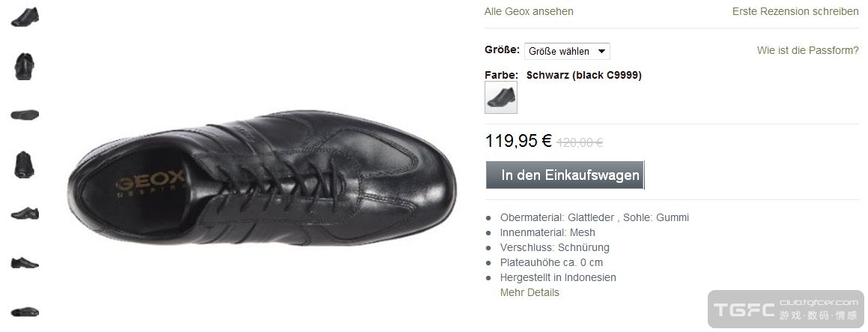868x332 pixels.
Task: Expand Mehr Details product information
Action: click(x=529, y=292)
